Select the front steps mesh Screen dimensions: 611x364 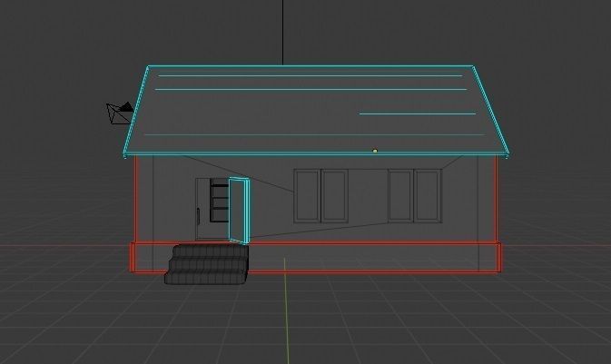tap(207, 264)
